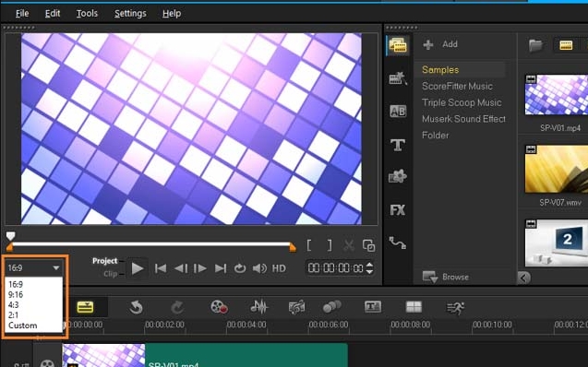
Task: Open the File menu
Action: (22, 14)
